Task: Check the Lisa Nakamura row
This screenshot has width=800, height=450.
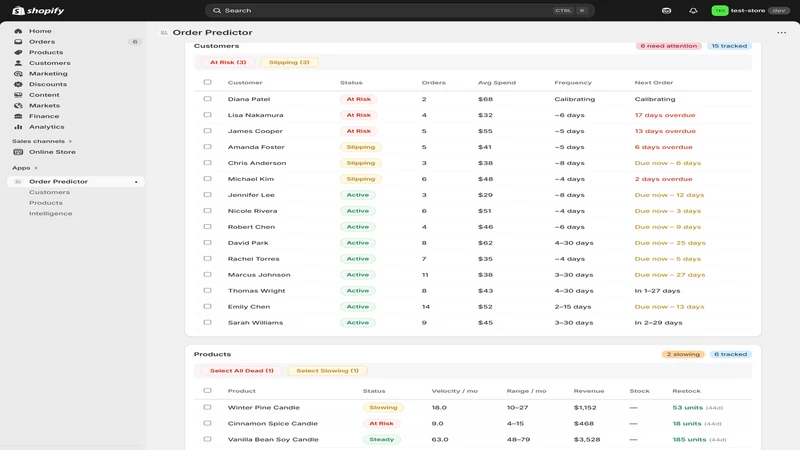Action: pos(207,115)
